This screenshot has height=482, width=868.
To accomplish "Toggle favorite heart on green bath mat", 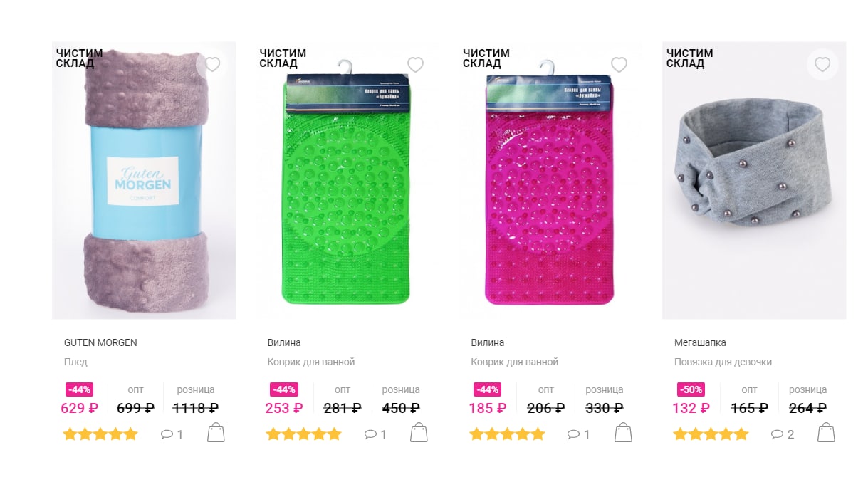I will coord(415,65).
